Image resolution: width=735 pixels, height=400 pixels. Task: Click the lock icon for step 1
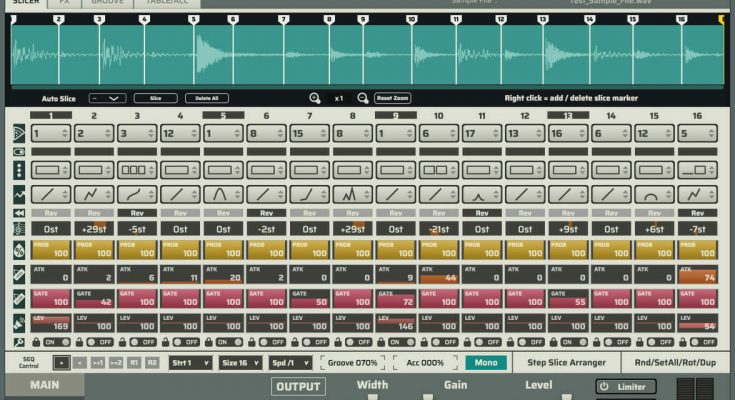point(35,342)
